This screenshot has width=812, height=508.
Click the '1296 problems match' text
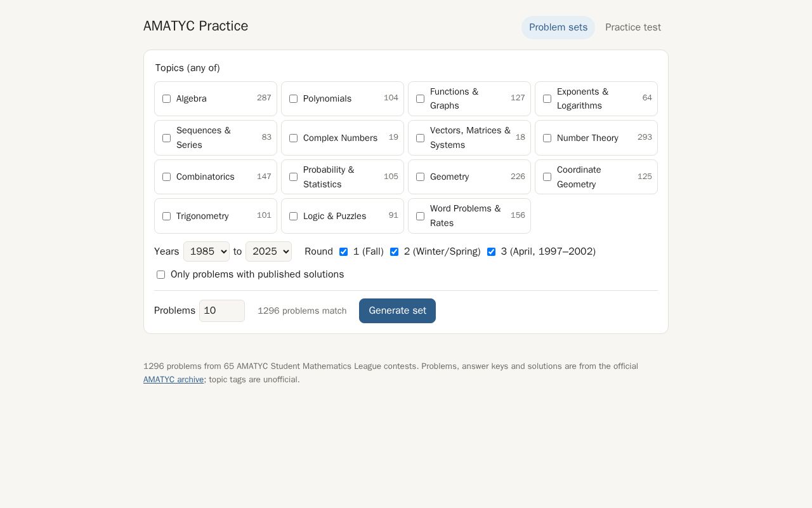click(302, 311)
